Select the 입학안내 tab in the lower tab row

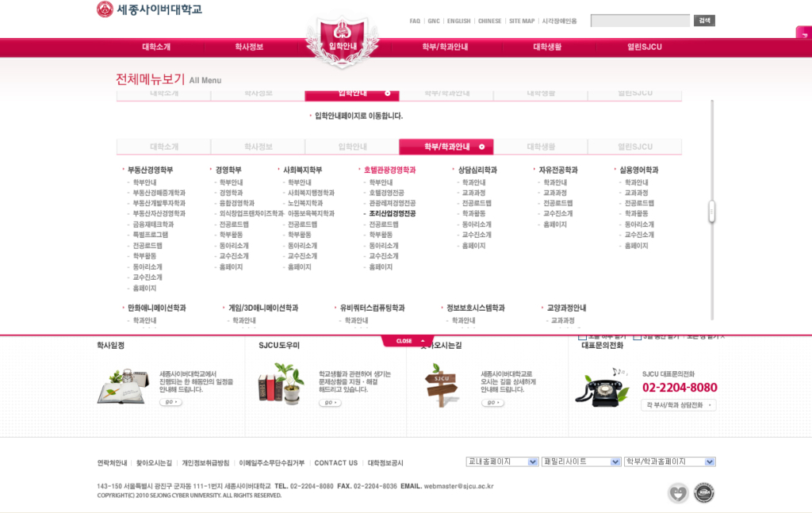click(353, 147)
